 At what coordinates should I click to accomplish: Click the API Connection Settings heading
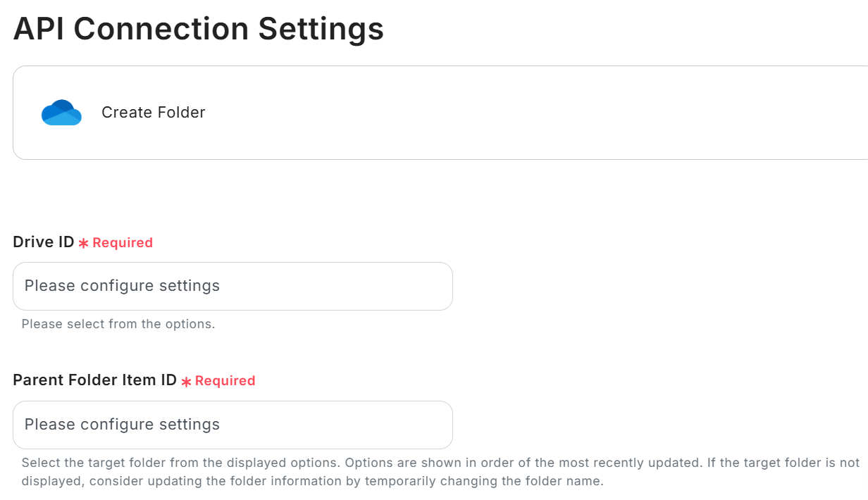tap(198, 29)
